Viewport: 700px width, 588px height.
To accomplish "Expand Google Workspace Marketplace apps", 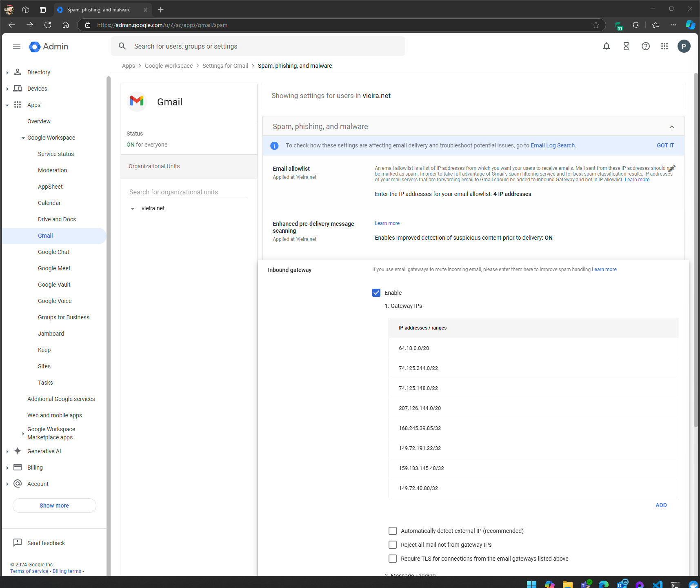I will tap(23, 434).
